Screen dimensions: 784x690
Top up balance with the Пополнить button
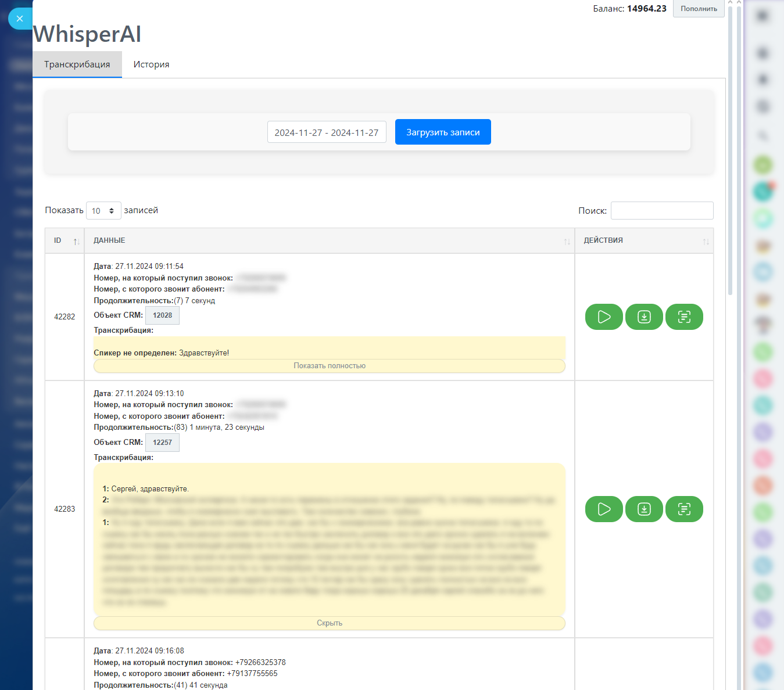click(x=699, y=9)
